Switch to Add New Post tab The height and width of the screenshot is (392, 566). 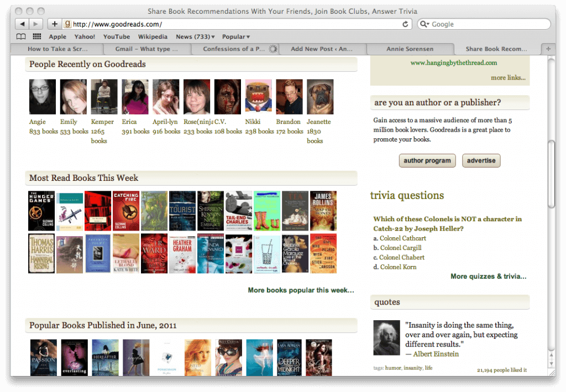tap(322, 49)
